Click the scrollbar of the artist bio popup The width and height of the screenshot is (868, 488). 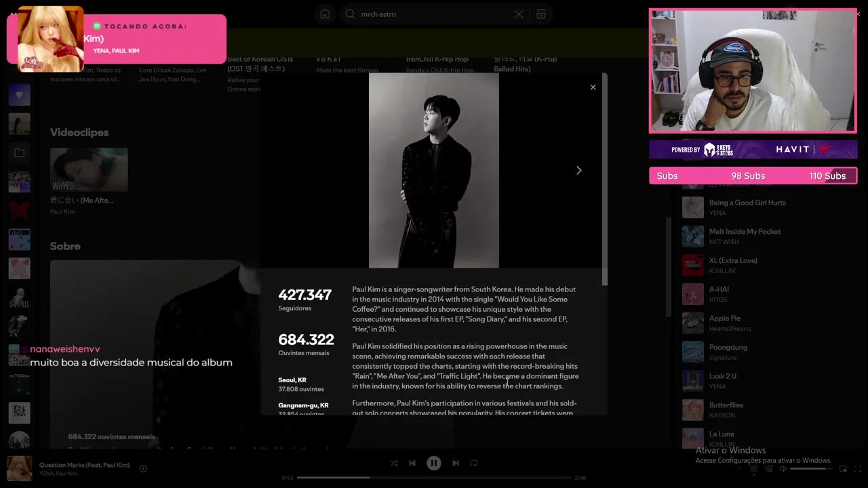[x=605, y=180]
